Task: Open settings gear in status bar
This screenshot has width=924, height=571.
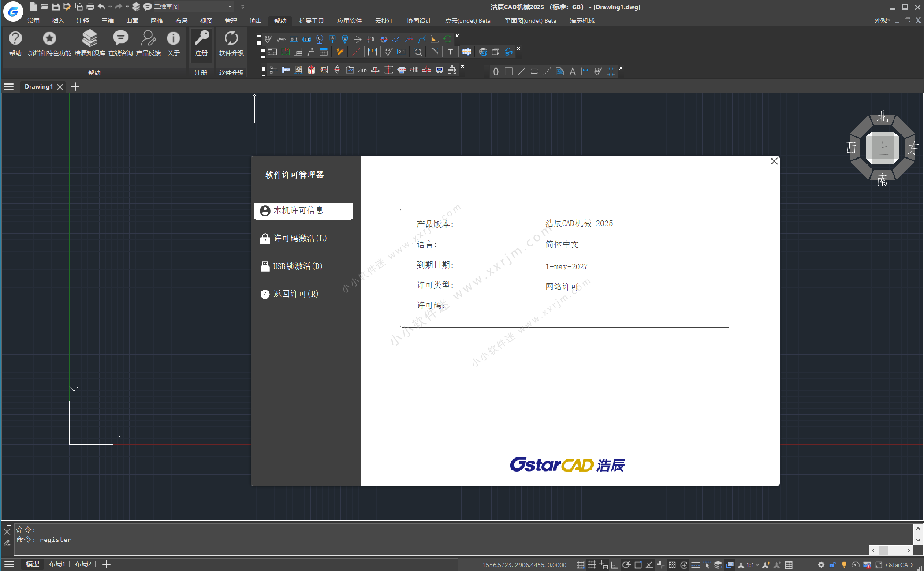Action: click(821, 565)
